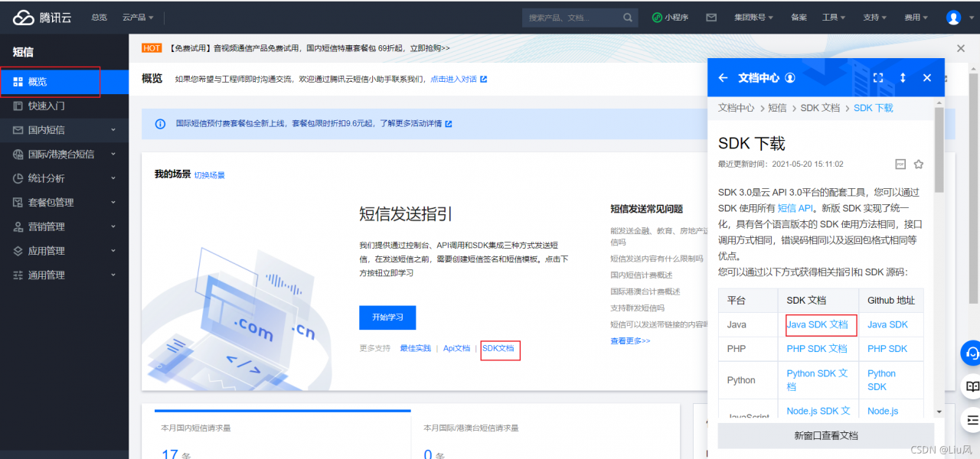
Task: Close the 文档中心 documentation panel
Action: [926, 77]
